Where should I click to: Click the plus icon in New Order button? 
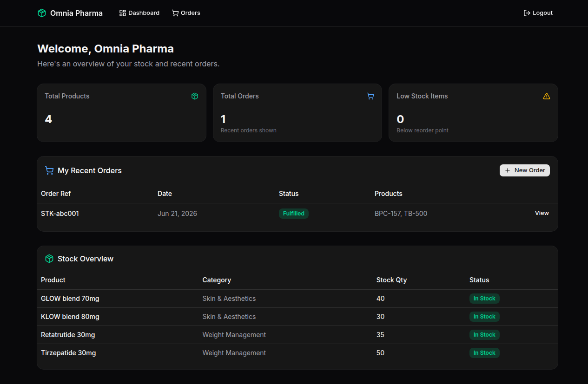[x=508, y=170]
